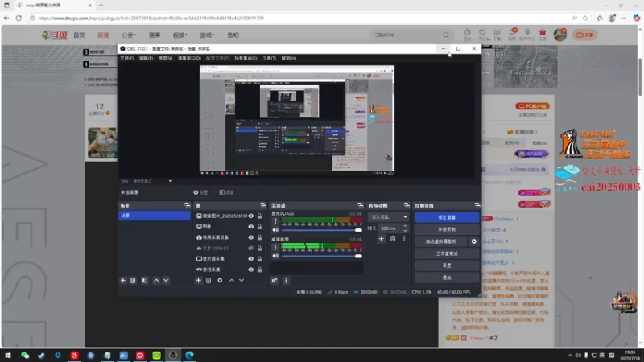Image resolution: width=644 pixels, height=362 pixels.
Task: Open OBS 视图 menu
Action: tap(165, 58)
